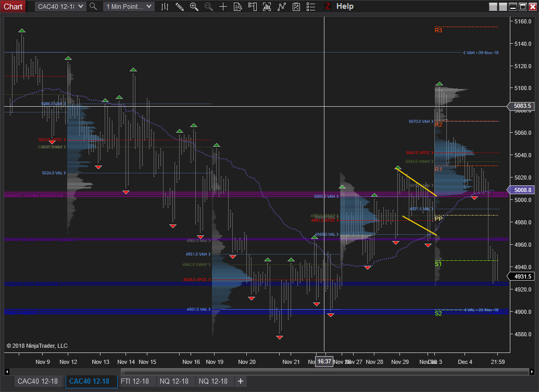This screenshot has height=392, width=539.
Task: Open the 1 Min Point interval dropdown
Action: (129, 7)
